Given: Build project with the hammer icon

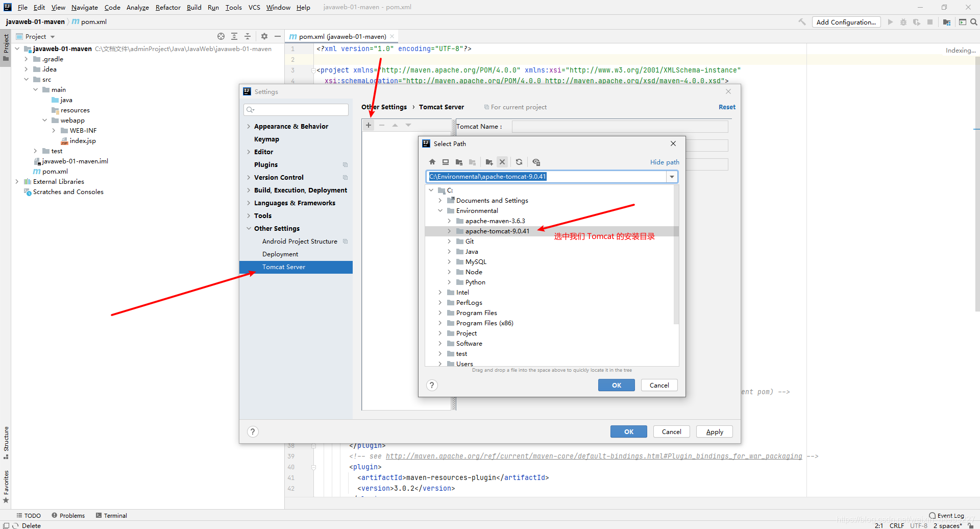Looking at the screenshot, I should (x=802, y=22).
